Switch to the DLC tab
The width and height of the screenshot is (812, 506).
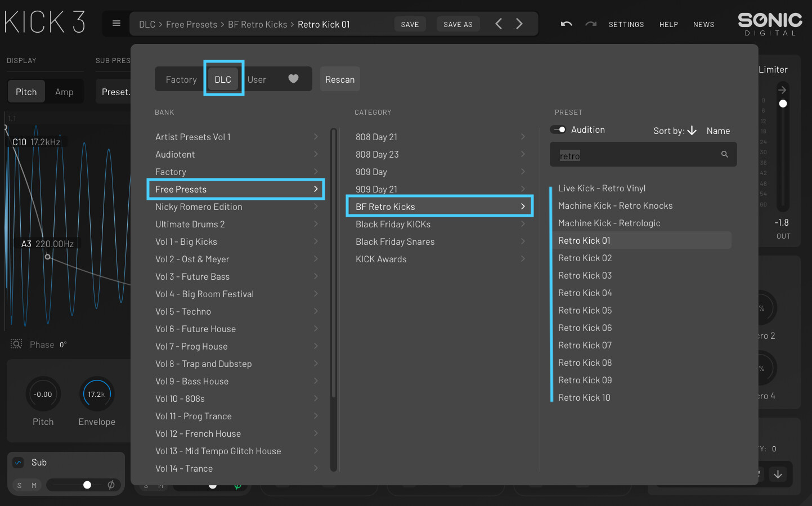pos(223,79)
